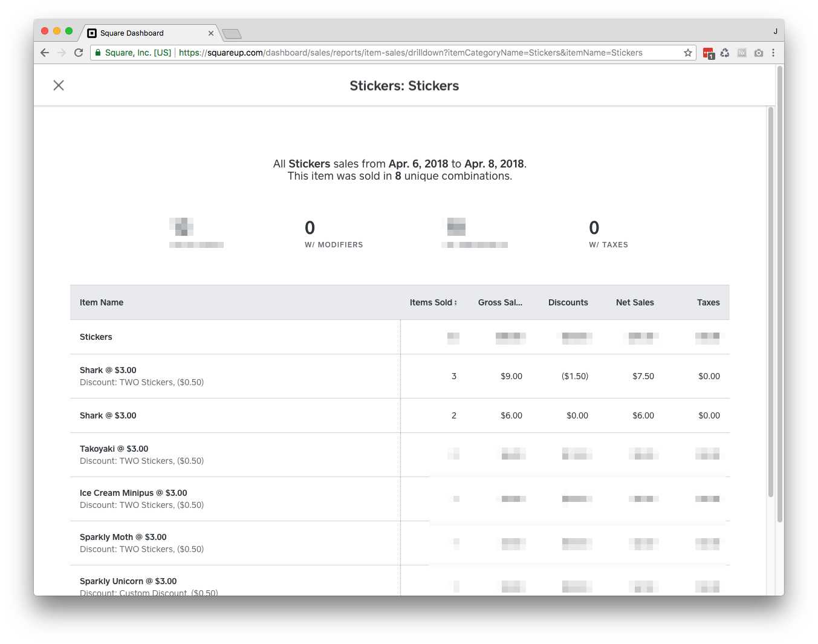Image resolution: width=818 pixels, height=644 pixels.
Task: Select Shark row with TWO Stickers discount
Action: [400, 376]
